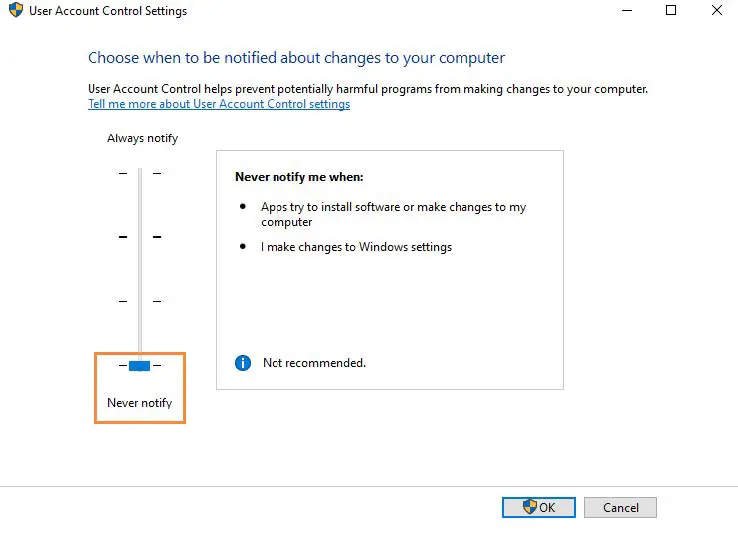Viewport: 738px width, 545px height.
Task: Click the blue information icon
Action: tap(242, 362)
